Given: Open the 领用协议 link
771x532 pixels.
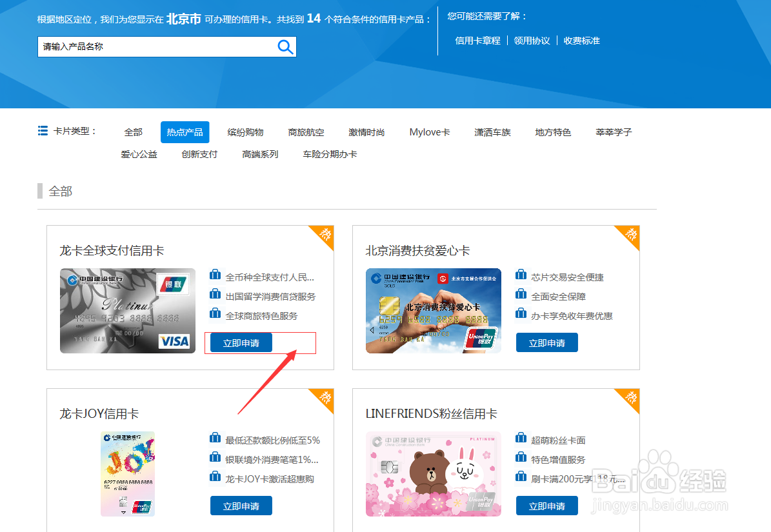Looking at the screenshot, I should (532, 41).
